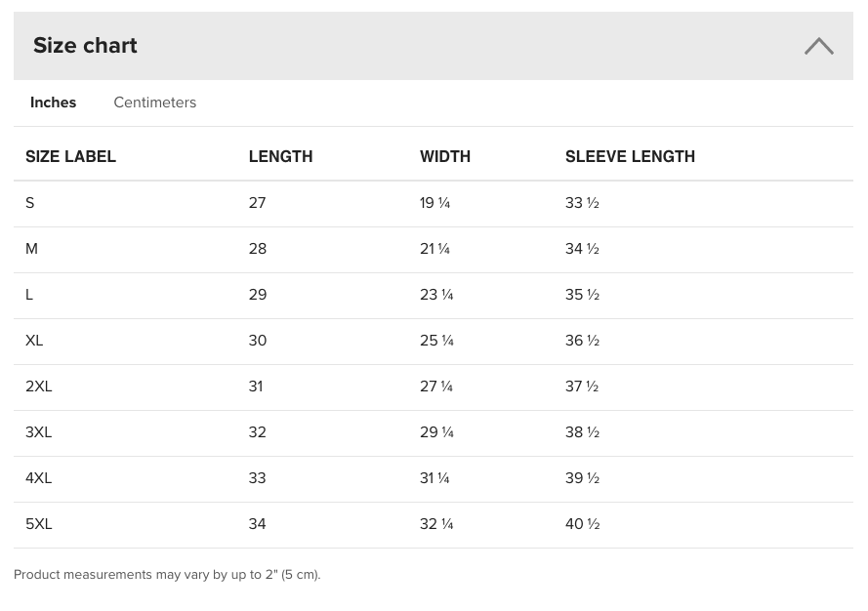Click the SLEEVE LENGTH column header
The width and height of the screenshot is (868, 611).
(630, 156)
